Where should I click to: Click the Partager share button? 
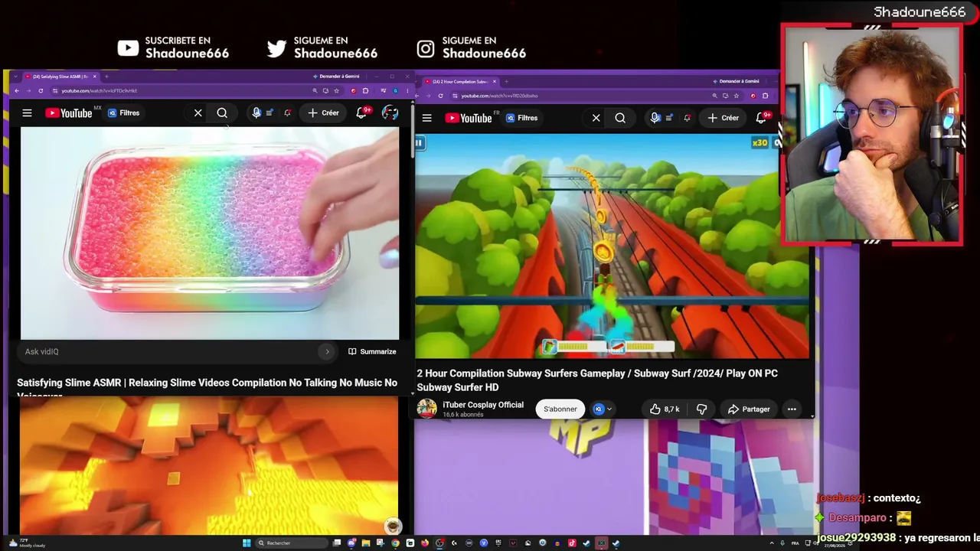(748, 409)
